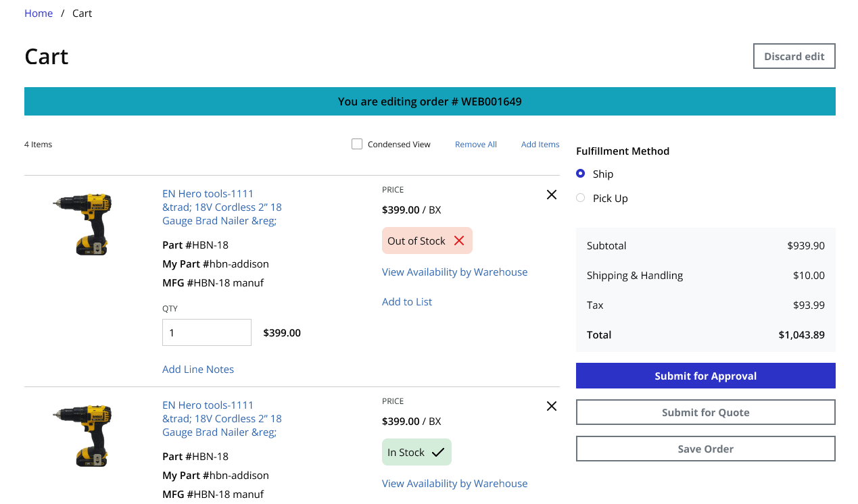Click the In Stock status badge
Screen dimensions: 858x504
coord(416,453)
